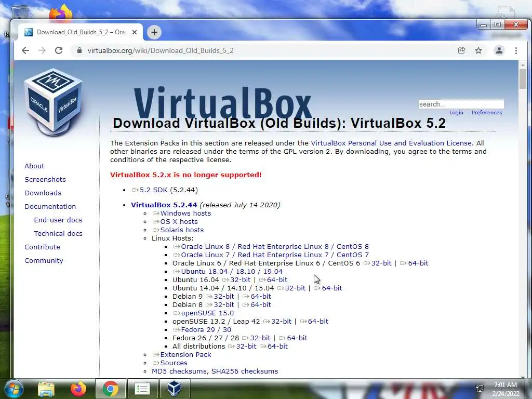Image resolution: width=532 pixels, height=399 pixels.
Task: Click the Preferences link
Action: 487,113
